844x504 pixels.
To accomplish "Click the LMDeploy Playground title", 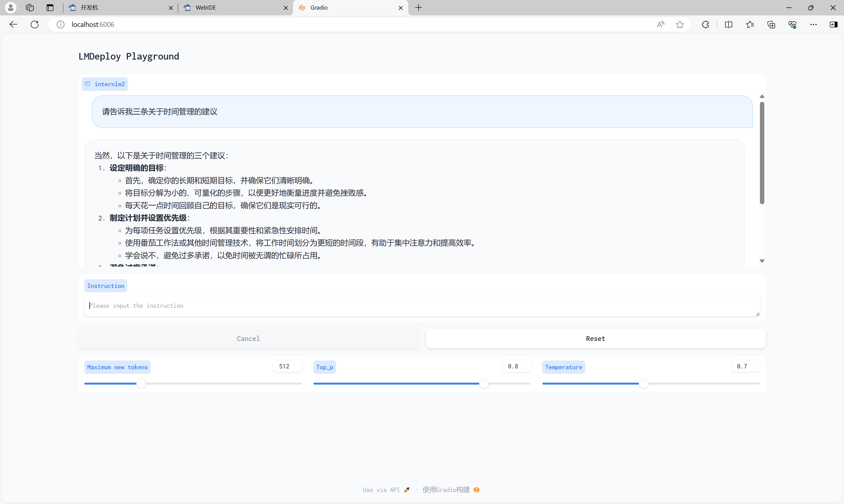I will point(129,56).
